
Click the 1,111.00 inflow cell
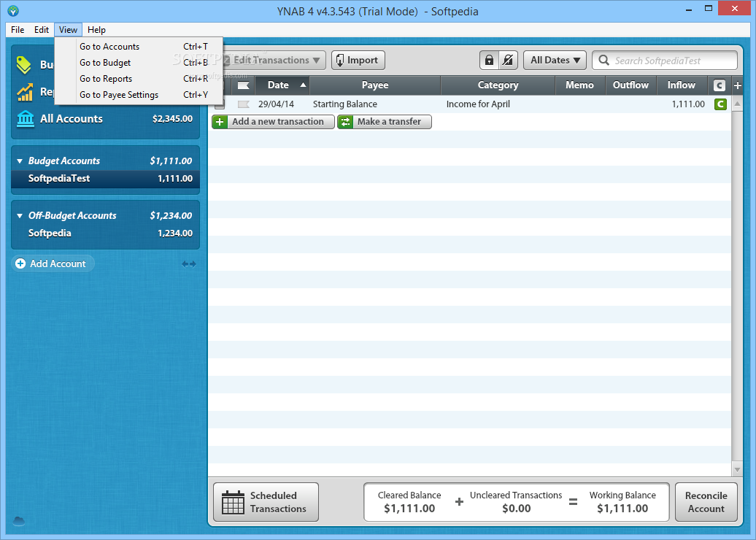pyautogui.click(x=688, y=104)
